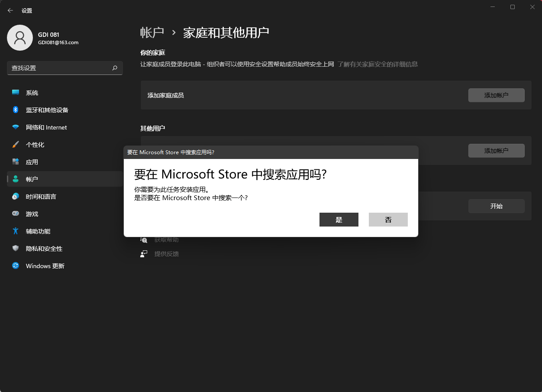
Task: Close the Settings window
Action: 532,7
